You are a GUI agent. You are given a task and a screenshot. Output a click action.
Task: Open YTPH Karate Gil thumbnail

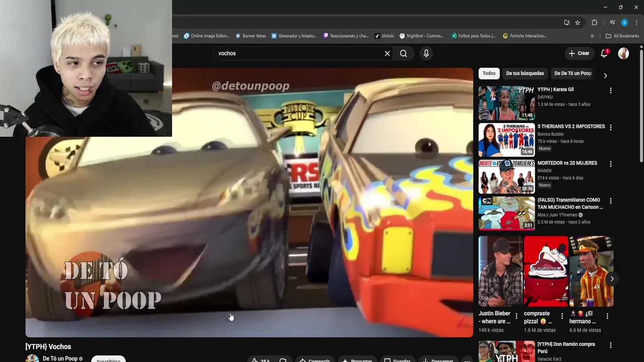(507, 103)
